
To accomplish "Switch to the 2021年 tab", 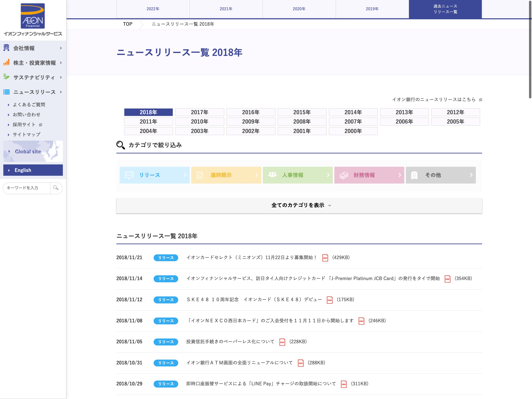I will [226, 9].
